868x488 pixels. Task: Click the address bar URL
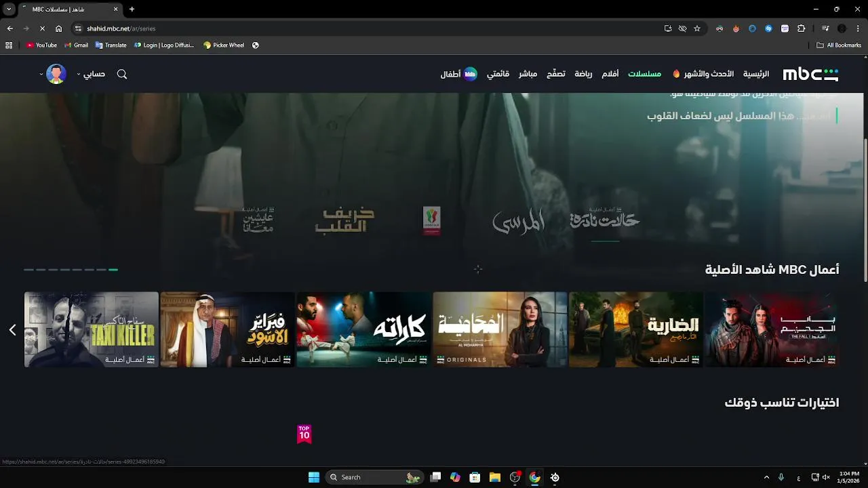tap(121, 28)
